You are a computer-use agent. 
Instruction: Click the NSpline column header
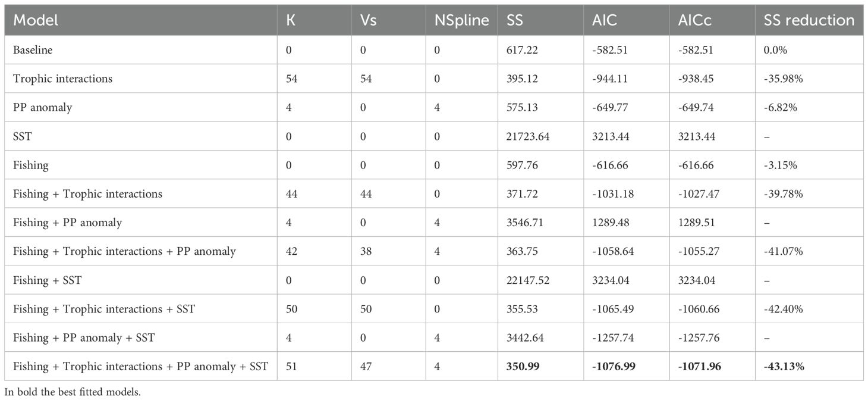(x=461, y=20)
